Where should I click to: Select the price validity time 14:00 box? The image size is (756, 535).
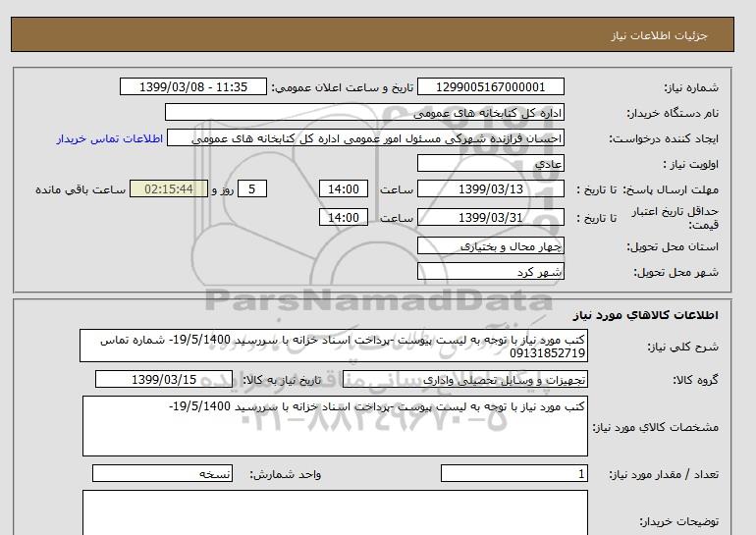coord(346,217)
